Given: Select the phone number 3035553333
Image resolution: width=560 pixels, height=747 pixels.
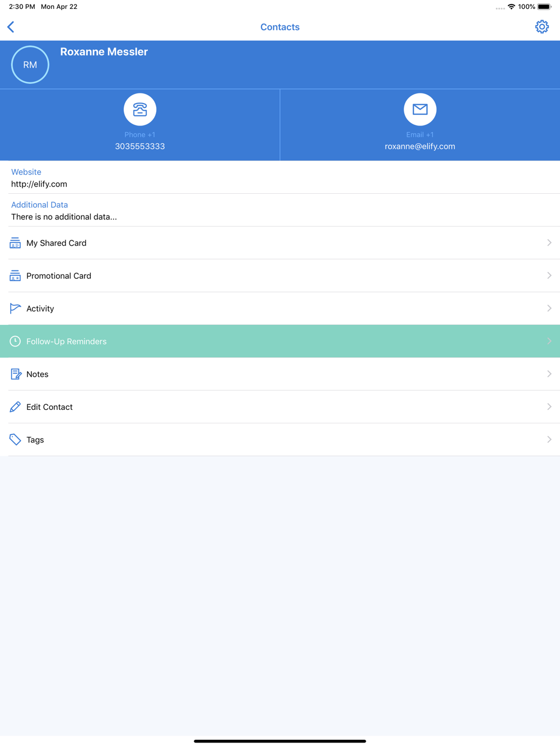Looking at the screenshot, I should click(x=140, y=146).
